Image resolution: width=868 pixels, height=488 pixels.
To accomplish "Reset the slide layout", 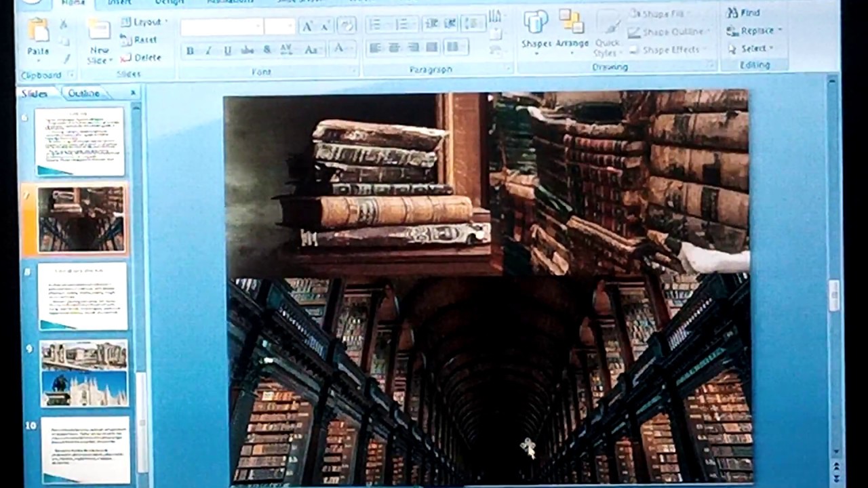I will pyautogui.click(x=139, y=40).
